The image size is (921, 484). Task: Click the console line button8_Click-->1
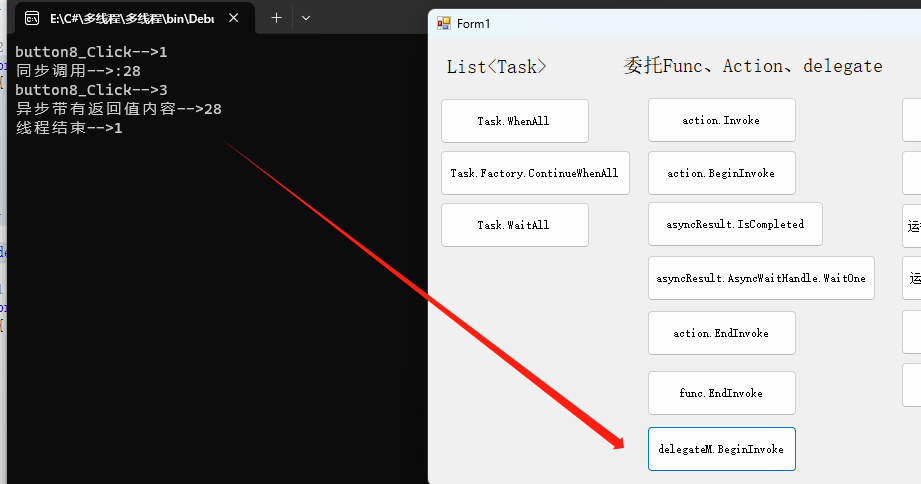coord(91,52)
